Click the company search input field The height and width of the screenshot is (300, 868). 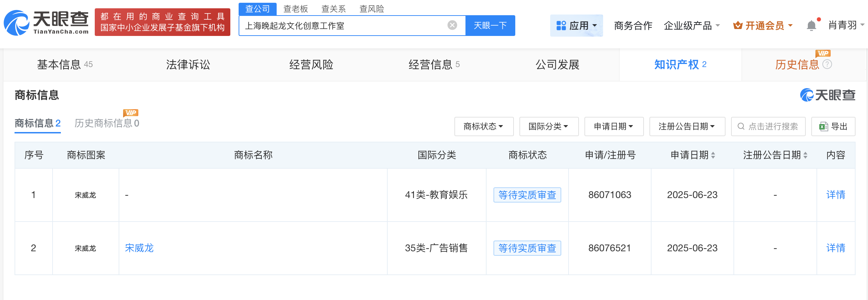click(x=342, y=26)
